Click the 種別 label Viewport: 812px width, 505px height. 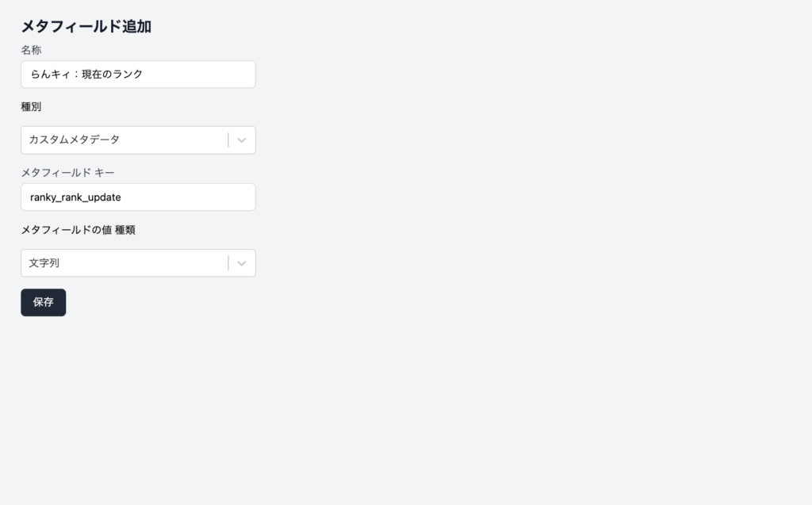pyautogui.click(x=31, y=106)
